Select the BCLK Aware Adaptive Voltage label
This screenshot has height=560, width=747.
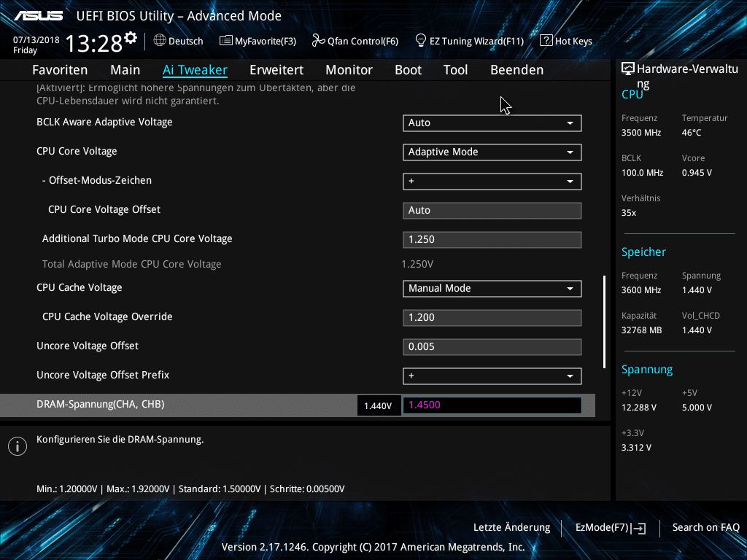click(104, 122)
